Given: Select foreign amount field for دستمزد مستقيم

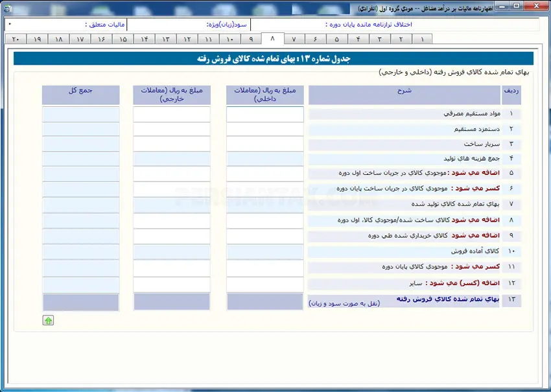Looking at the screenshot, I should tap(172, 129).
